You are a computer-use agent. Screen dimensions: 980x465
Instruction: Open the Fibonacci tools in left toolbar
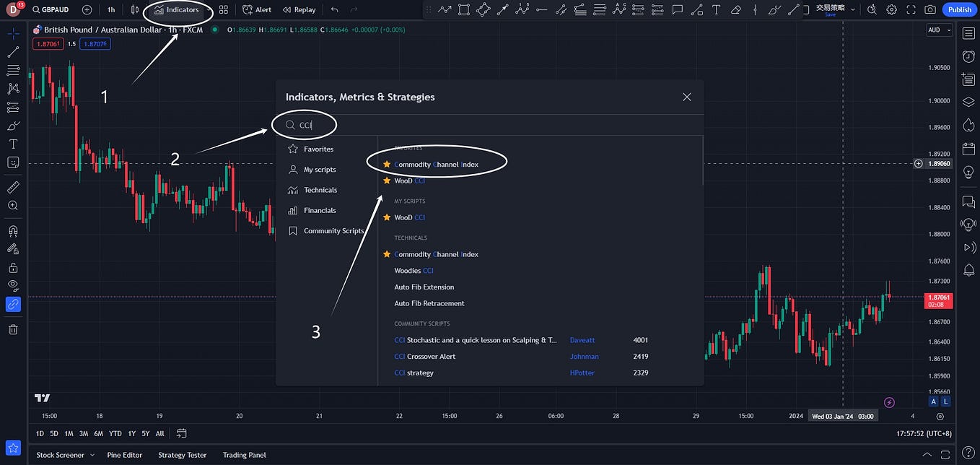(13, 70)
